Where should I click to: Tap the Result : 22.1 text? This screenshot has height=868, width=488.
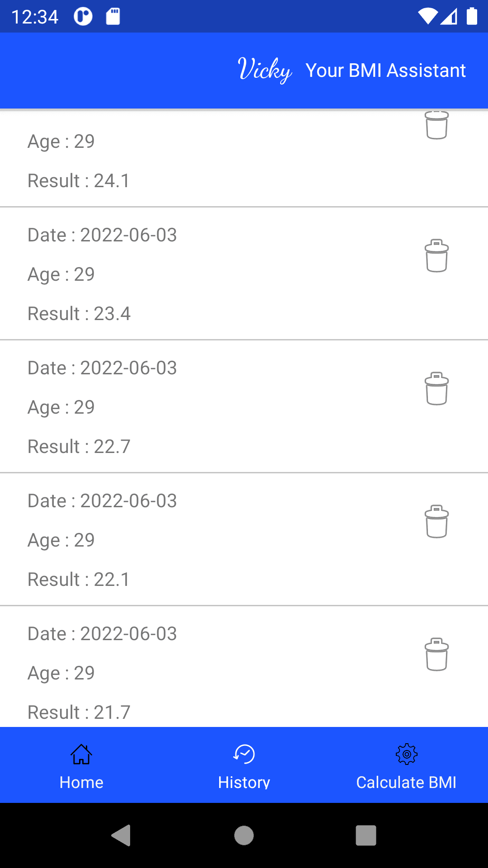click(x=79, y=580)
